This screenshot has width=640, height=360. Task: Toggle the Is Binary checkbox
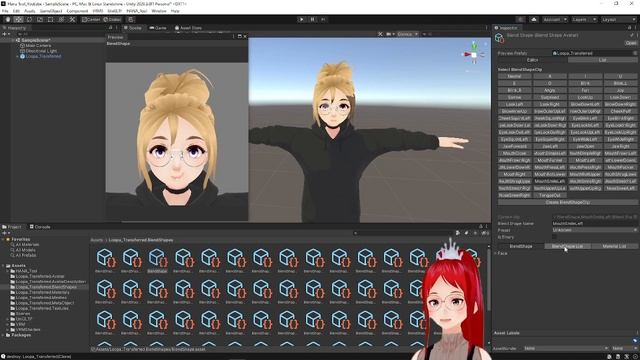coord(554,237)
